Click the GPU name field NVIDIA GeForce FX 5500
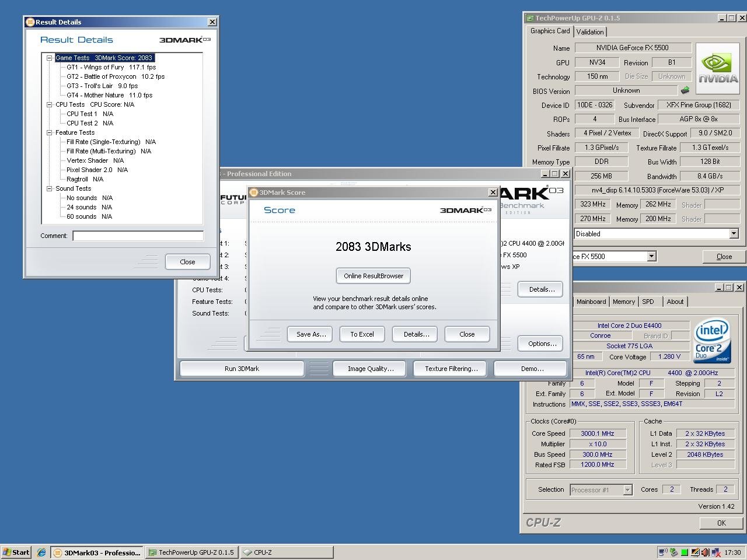This screenshot has height=560, width=747. pyautogui.click(x=633, y=48)
